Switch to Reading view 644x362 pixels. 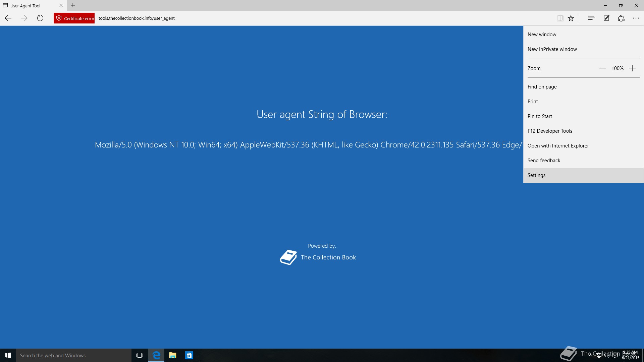560,18
